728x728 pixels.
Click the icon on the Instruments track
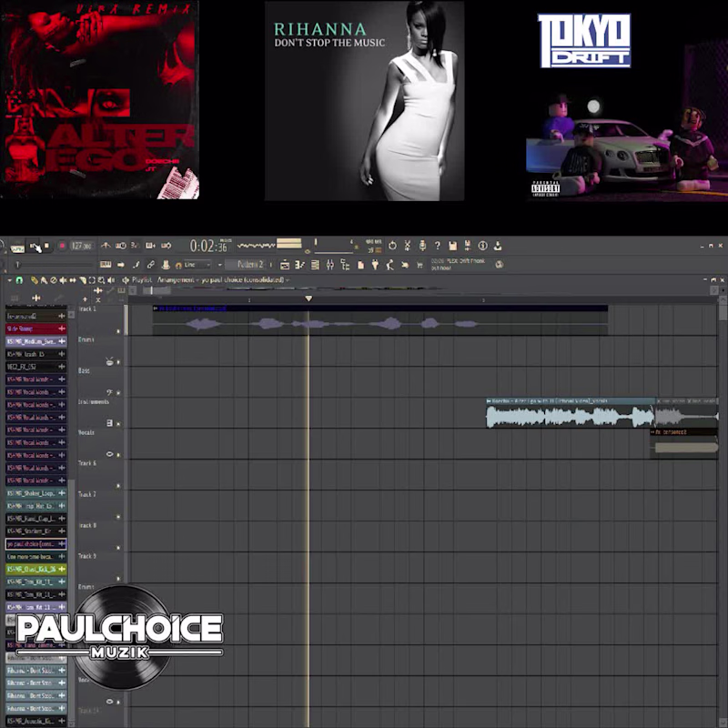pos(109,423)
